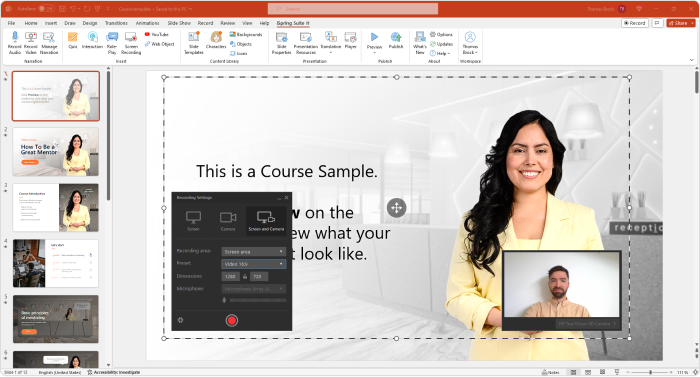This screenshot has height=377, width=700.
Task: Click Accessibility: Investigate in status bar
Action: (114, 372)
